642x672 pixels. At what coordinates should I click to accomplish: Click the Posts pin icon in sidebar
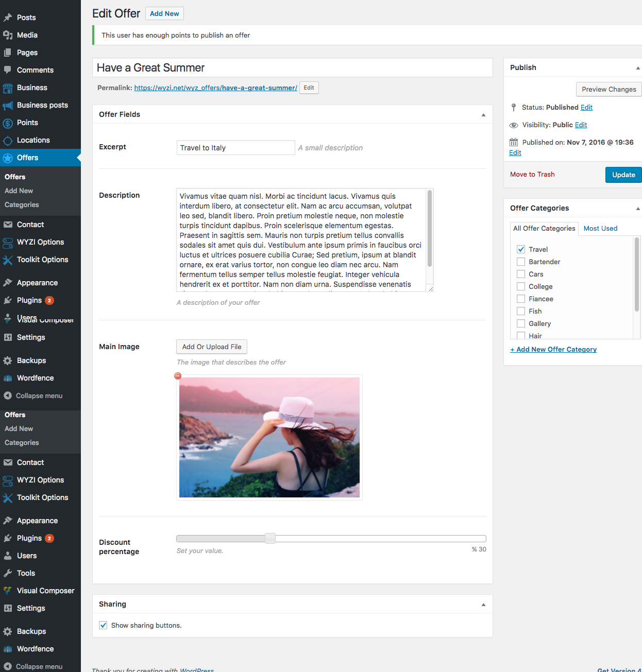(x=8, y=18)
